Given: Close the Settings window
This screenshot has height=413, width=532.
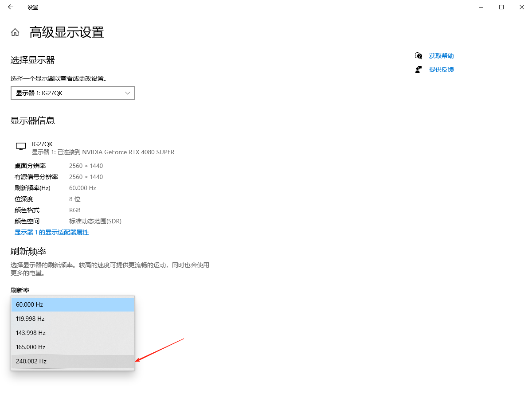Looking at the screenshot, I should coord(522,7).
